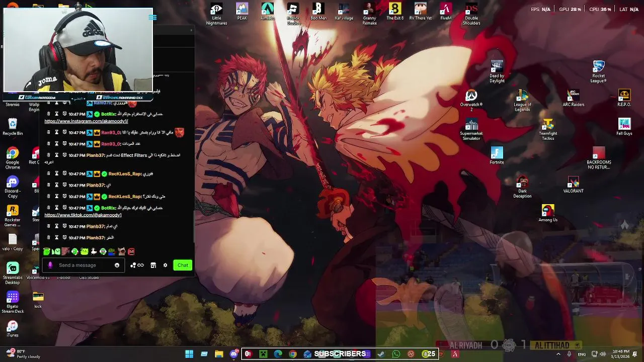The height and width of the screenshot is (362, 644).
Task: Launch Kaf village desktop icon
Action: (x=344, y=12)
